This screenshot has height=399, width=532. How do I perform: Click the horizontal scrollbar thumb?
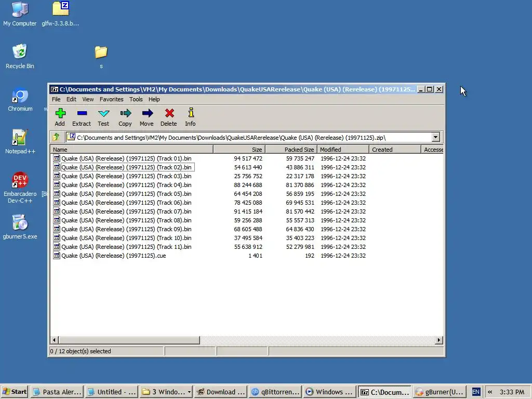pos(129,340)
